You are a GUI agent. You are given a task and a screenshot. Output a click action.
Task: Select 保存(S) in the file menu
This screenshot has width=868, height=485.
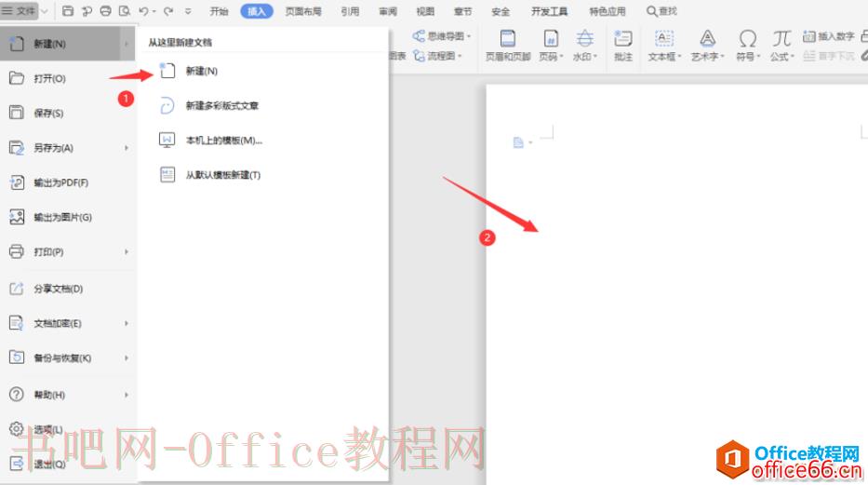68,113
